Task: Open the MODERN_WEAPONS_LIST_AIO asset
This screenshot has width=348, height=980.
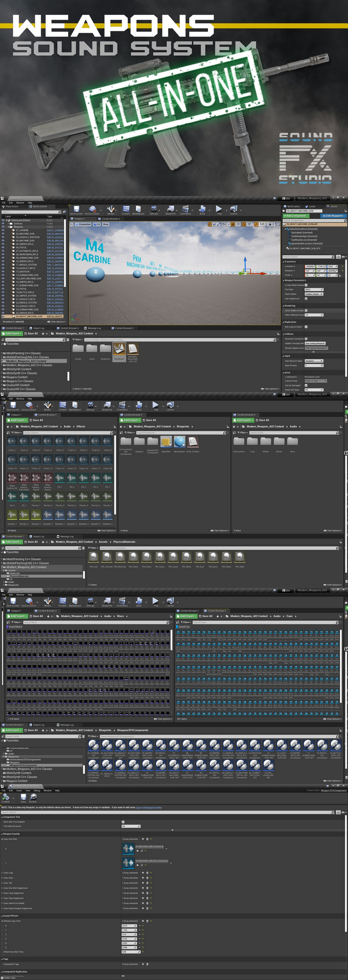Action: [133, 349]
